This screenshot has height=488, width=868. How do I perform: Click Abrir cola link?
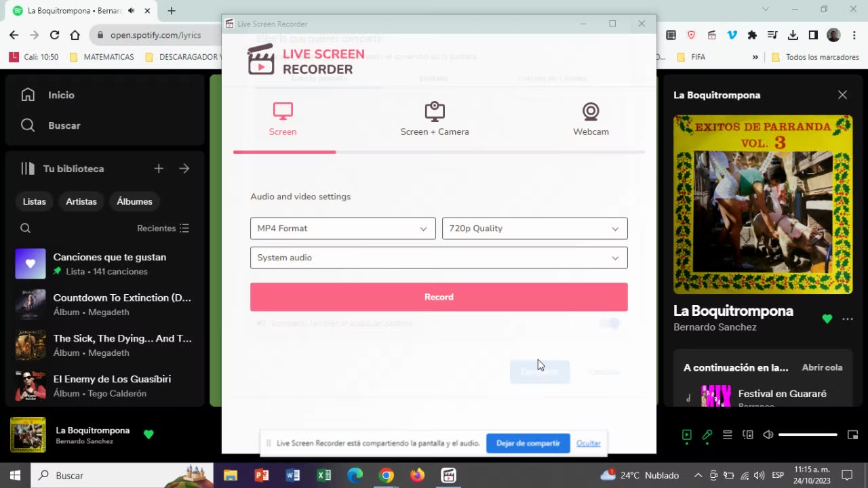822,367
